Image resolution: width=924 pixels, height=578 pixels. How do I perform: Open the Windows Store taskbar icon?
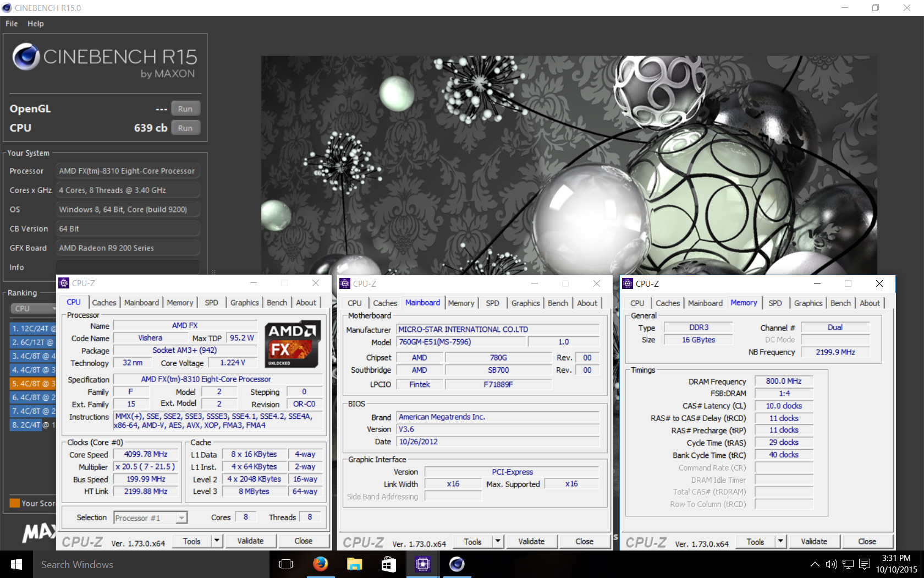[x=389, y=564]
